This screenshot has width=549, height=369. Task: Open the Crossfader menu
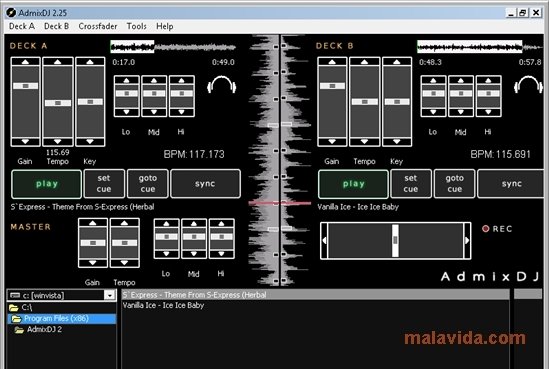(98, 26)
